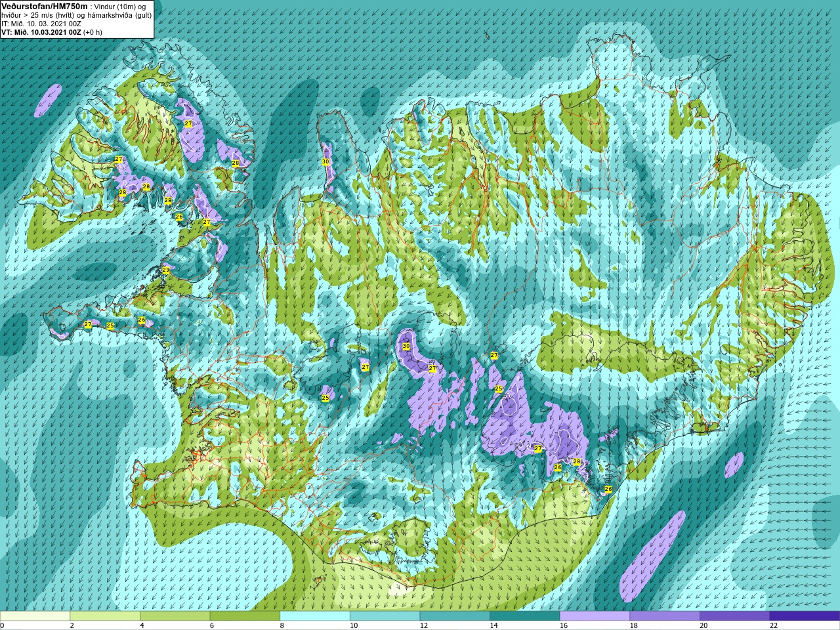Click the 'Vindur (10m) og' description text
Image resolution: width=840 pixels, height=630 pixels.
120,7
